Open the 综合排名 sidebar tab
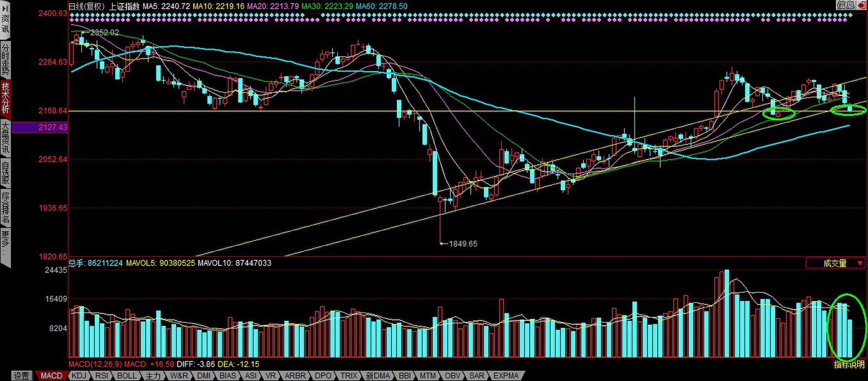 [5, 208]
